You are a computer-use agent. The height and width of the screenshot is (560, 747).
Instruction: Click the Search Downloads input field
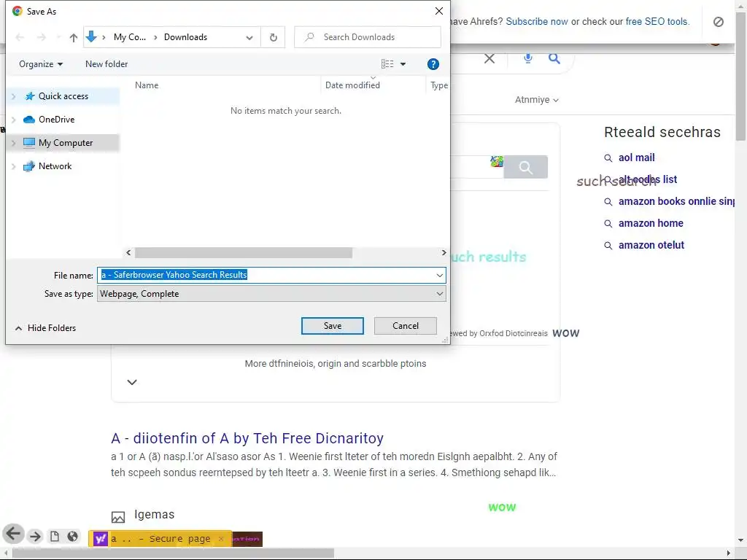coord(368,37)
